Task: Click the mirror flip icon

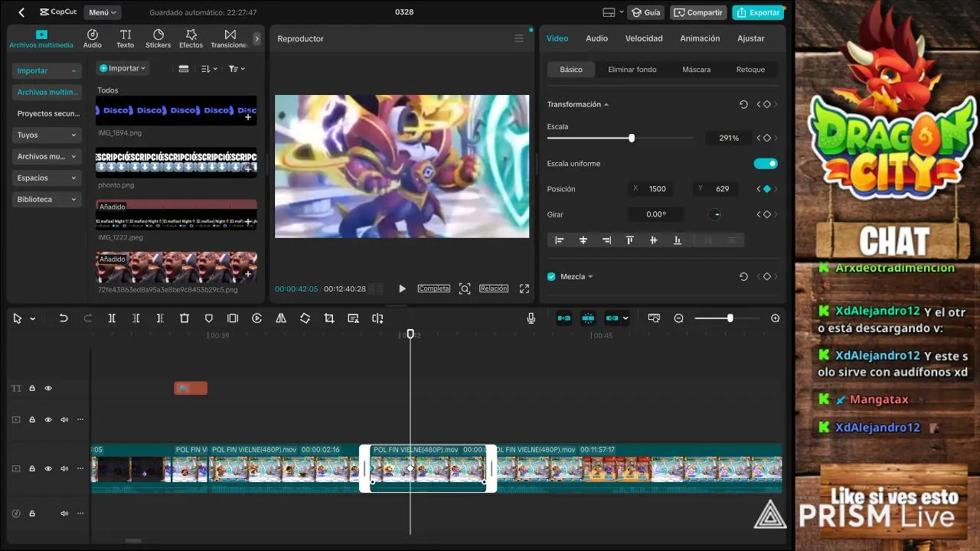Action: [281, 318]
